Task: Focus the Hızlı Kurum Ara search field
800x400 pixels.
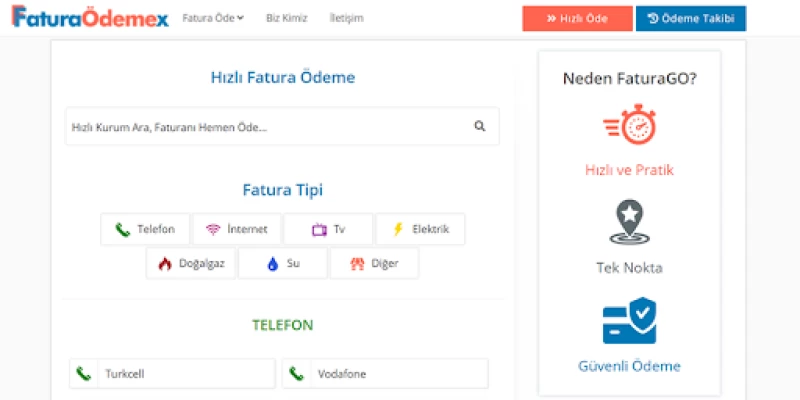Action: 265,127
